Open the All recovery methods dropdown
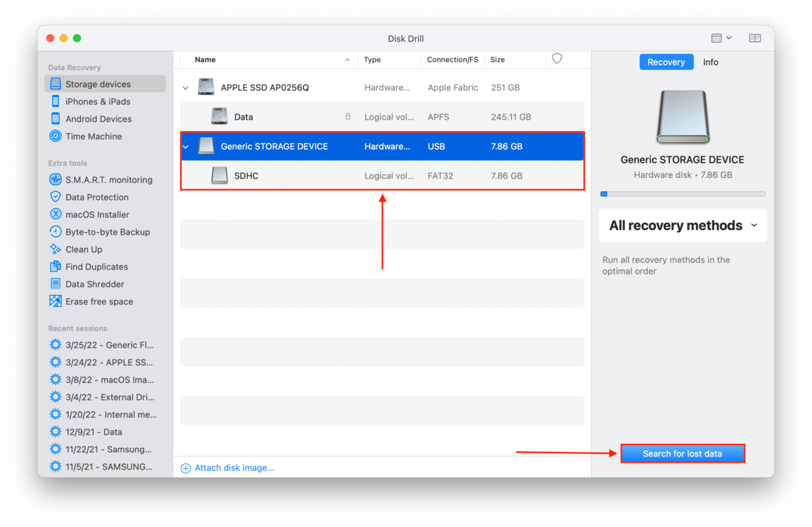This screenshot has width=812, height=527. [683, 225]
